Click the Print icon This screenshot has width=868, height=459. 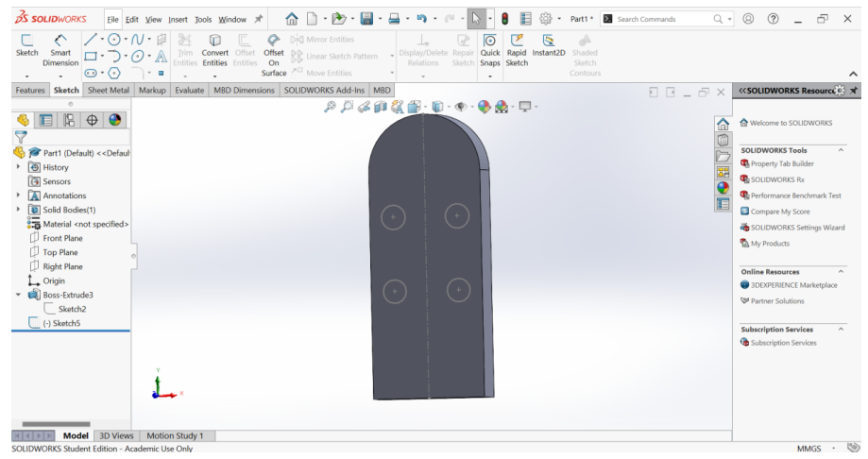(x=394, y=19)
